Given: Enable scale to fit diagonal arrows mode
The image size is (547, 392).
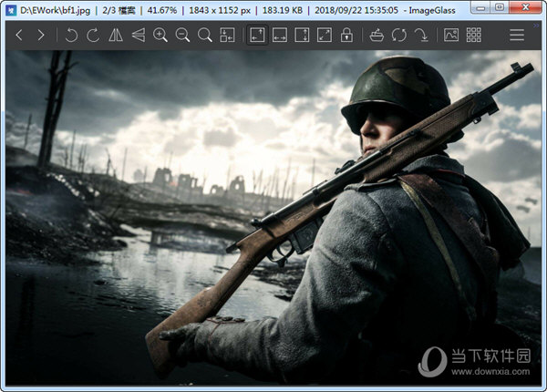Looking at the screenshot, I should pyautogui.click(x=325, y=35).
